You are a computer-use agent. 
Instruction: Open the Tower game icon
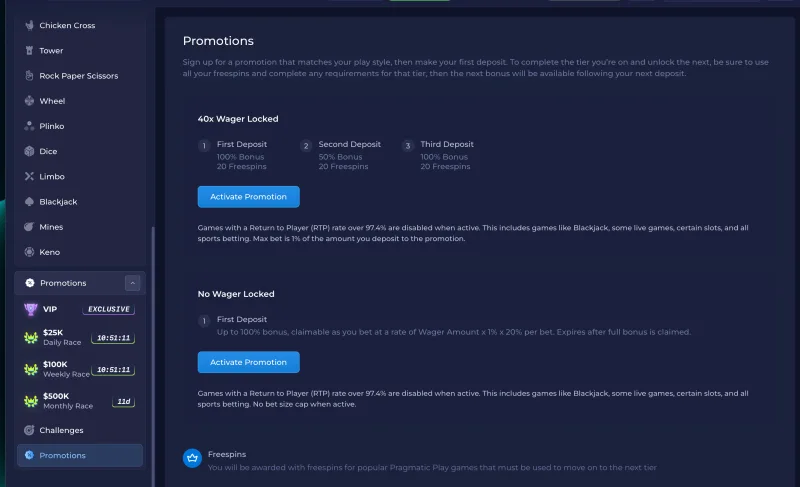pyautogui.click(x=29, y=50)
